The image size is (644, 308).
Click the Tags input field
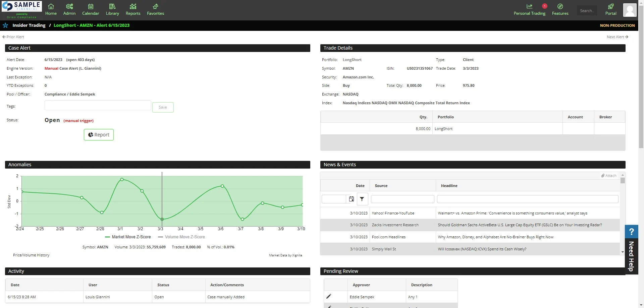coord(98,105)
